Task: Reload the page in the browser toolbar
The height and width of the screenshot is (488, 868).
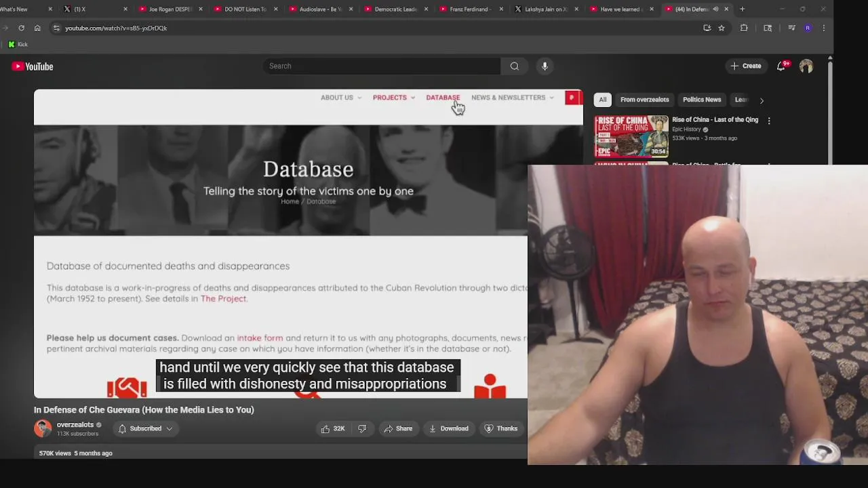Action: pos(21,28)
